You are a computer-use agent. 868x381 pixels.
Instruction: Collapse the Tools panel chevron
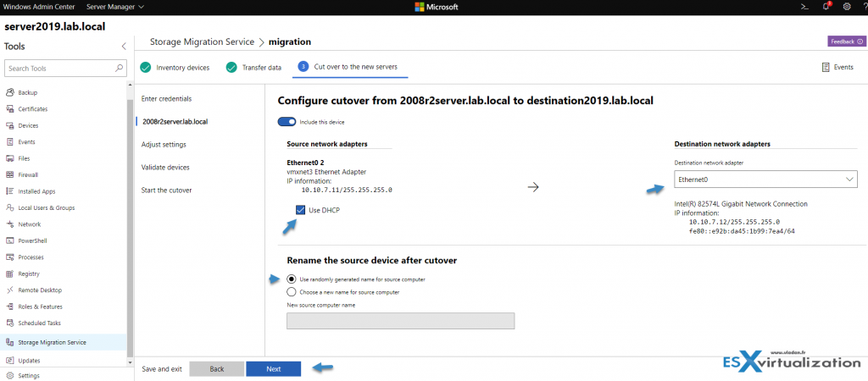(124, 47)
